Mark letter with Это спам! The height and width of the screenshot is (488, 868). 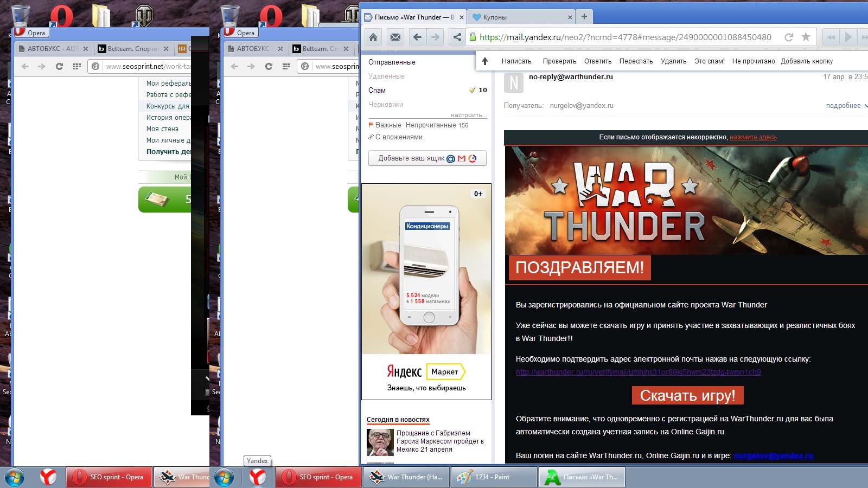pyautogui.click(x=710, y=61)
